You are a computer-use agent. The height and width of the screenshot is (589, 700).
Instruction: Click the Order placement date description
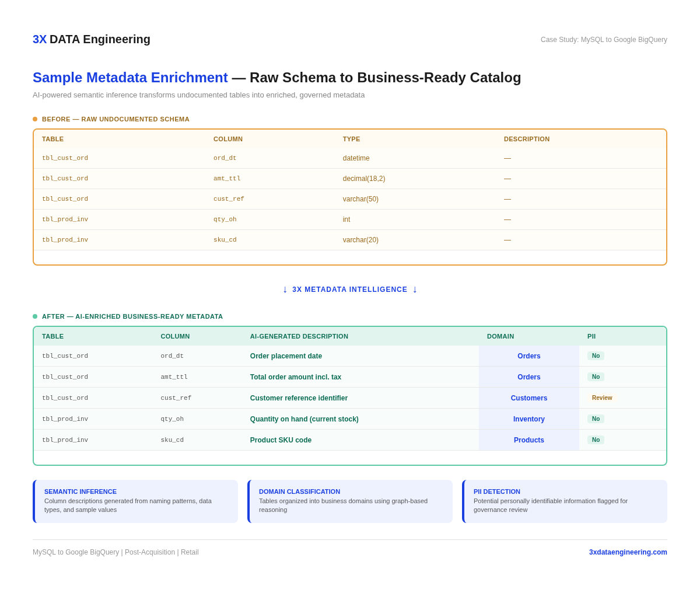tap(286, 356)
